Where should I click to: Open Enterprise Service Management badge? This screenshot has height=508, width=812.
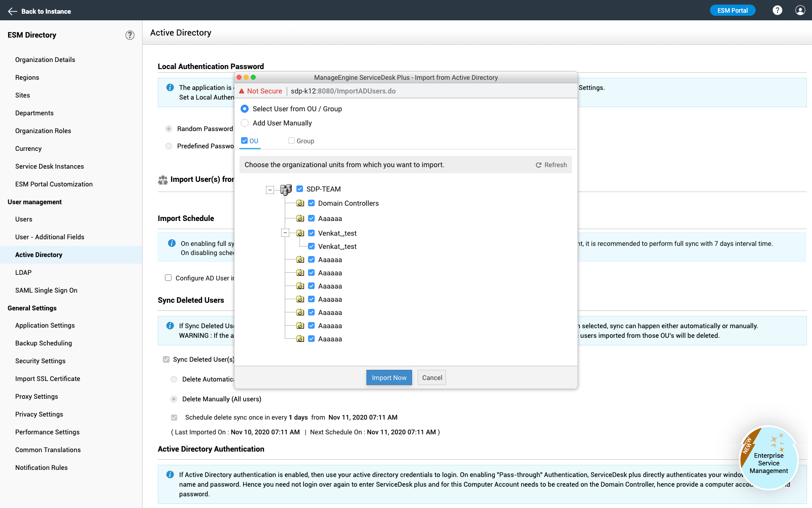(768, 458)
